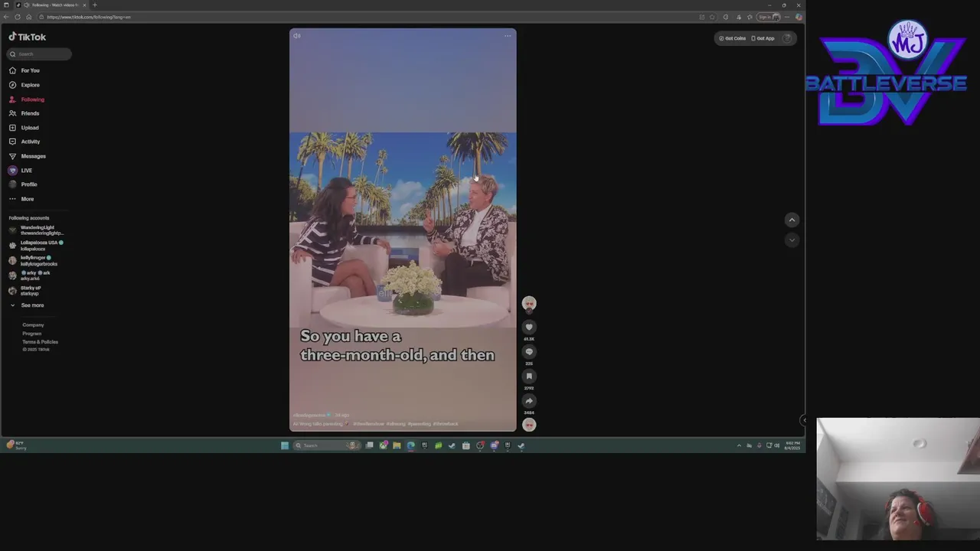Open the weather widget on taskbar
Screen dimensions: 980x551
click(x=16, y=445)
